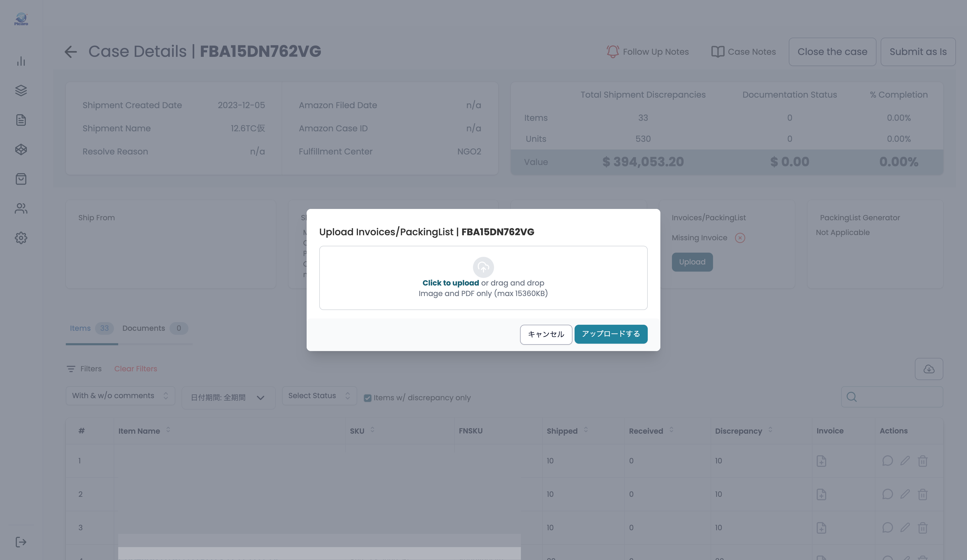Click the cloud download icon button
The image size is (967, 560).
click(929, 369)
